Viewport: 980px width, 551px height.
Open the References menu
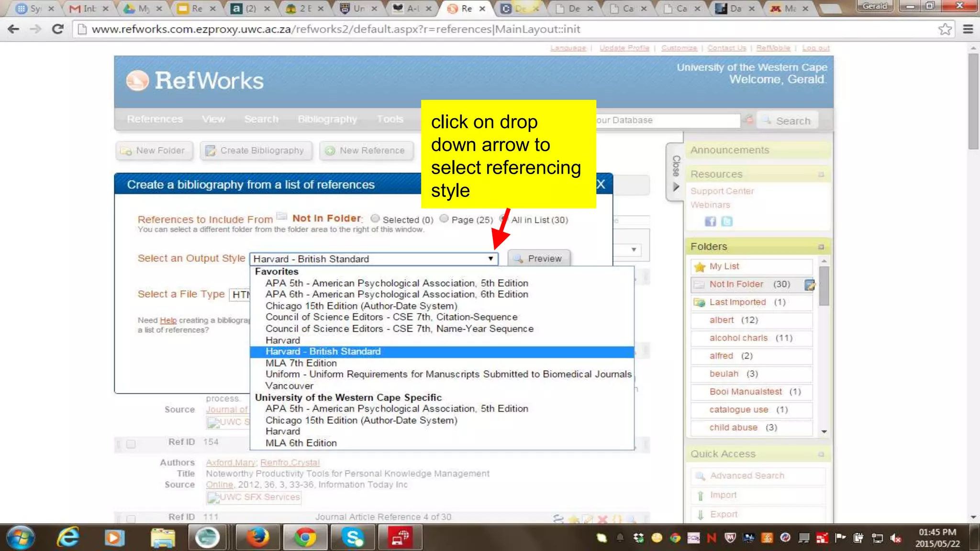coord(155,119)
